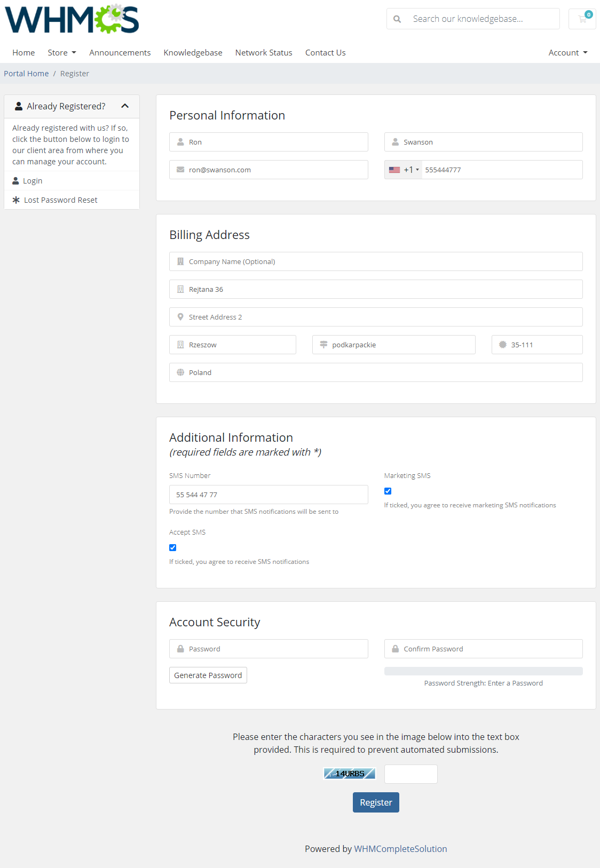Click the asterisk icon for Lost Password Reset

point(16,200)
